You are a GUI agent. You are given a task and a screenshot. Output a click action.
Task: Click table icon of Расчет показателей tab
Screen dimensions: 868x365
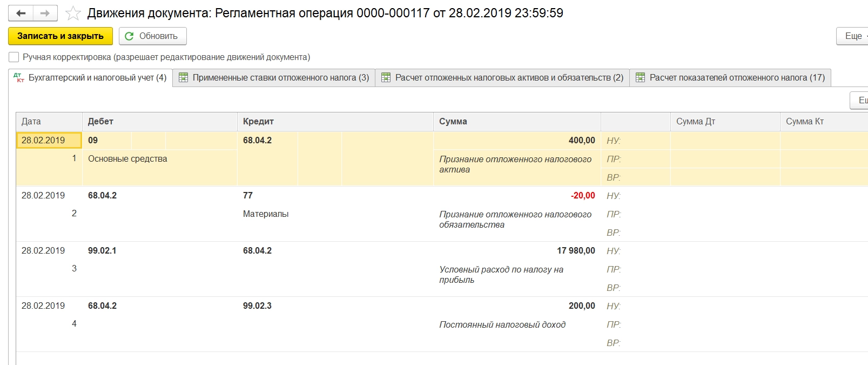coord(640,78)
